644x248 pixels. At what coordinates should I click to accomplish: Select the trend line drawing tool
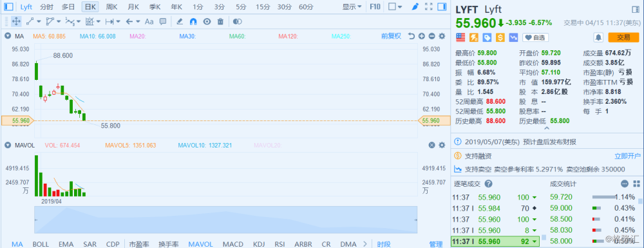tap(30, 21)
